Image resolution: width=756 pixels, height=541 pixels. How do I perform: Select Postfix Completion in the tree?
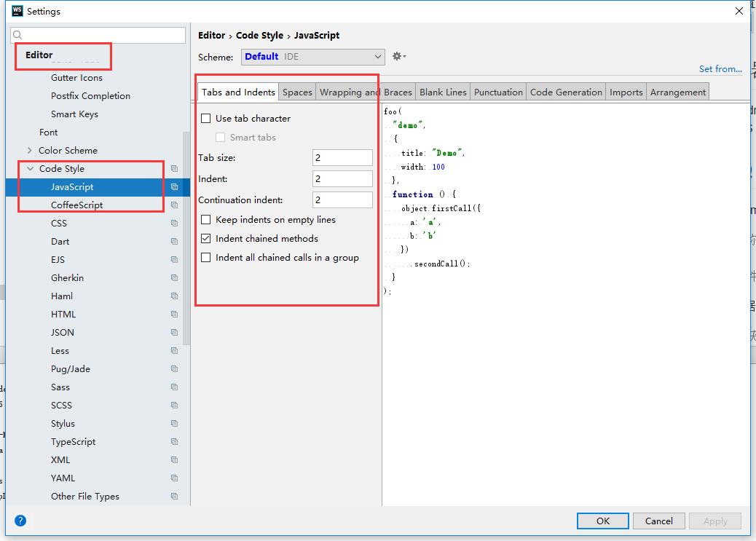[90, 96]
